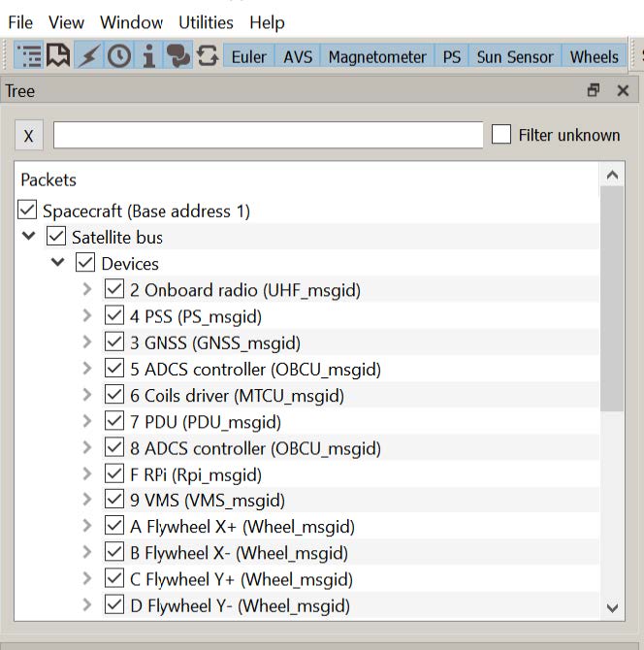Open the Utilities menu
The image size is (644, 650).
click(206, 21)
